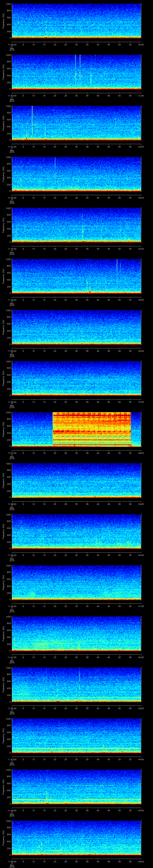
Task: Select the 37:00 end time label
Action: [x=141, y=402]
